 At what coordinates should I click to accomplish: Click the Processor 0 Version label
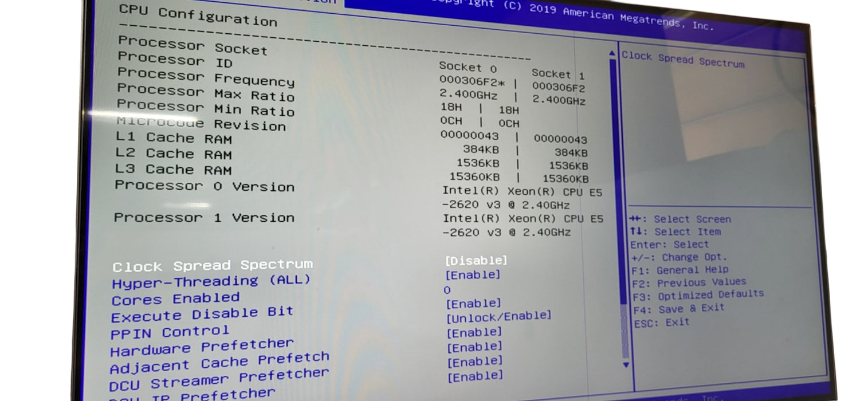click(x=205, y=186)
